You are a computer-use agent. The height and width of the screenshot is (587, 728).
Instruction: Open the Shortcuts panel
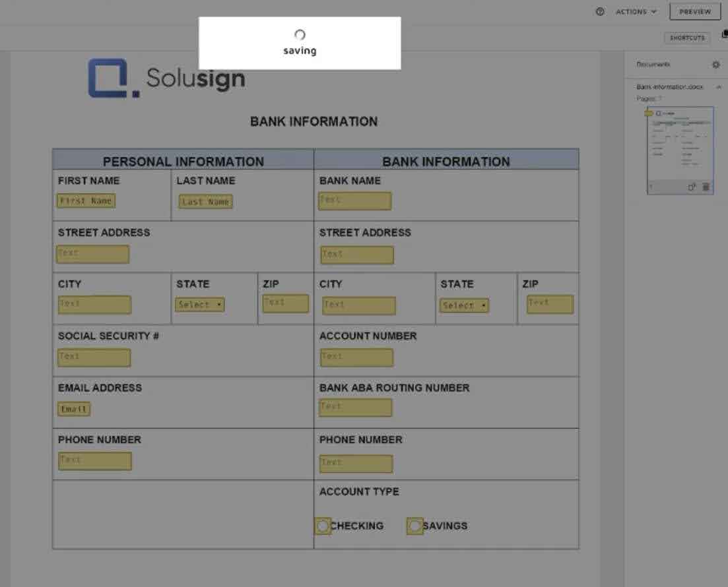[686, 38]
